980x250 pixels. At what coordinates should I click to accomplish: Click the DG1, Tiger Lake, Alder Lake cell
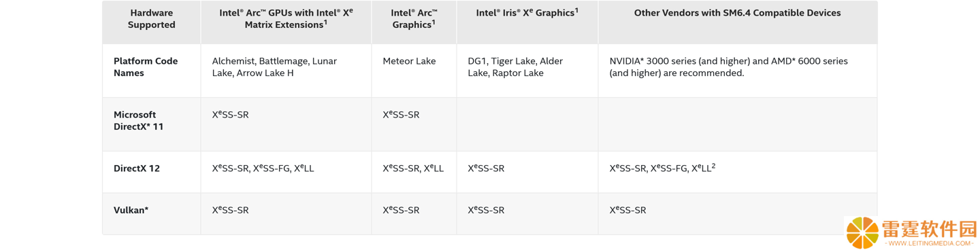pyautogui.click(x=515, y=67)
